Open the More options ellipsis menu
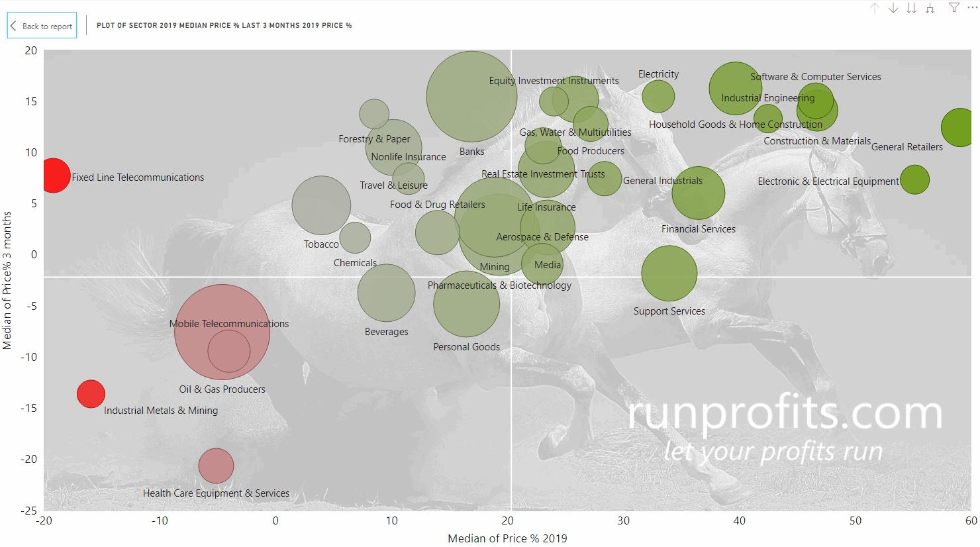Screen dimensions: 980x547 coord(972,8)
